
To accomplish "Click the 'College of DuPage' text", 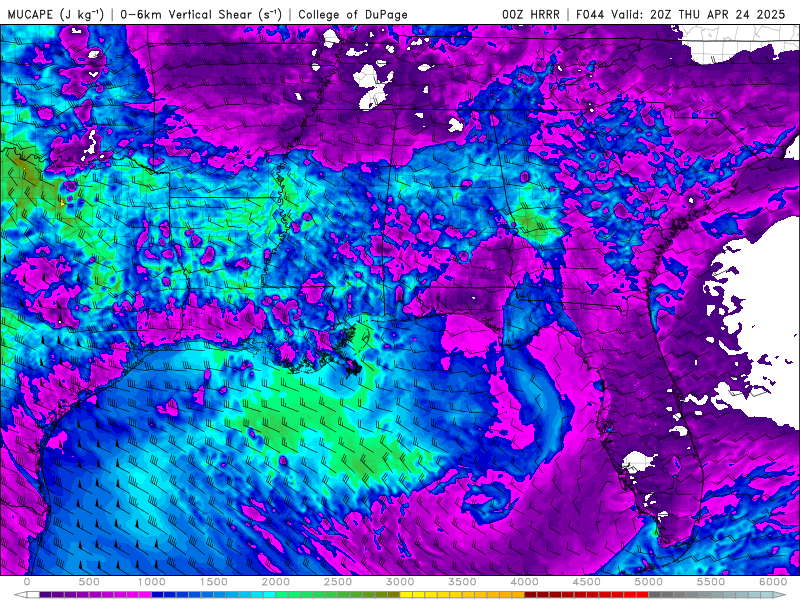I will [x=353, y=14].
